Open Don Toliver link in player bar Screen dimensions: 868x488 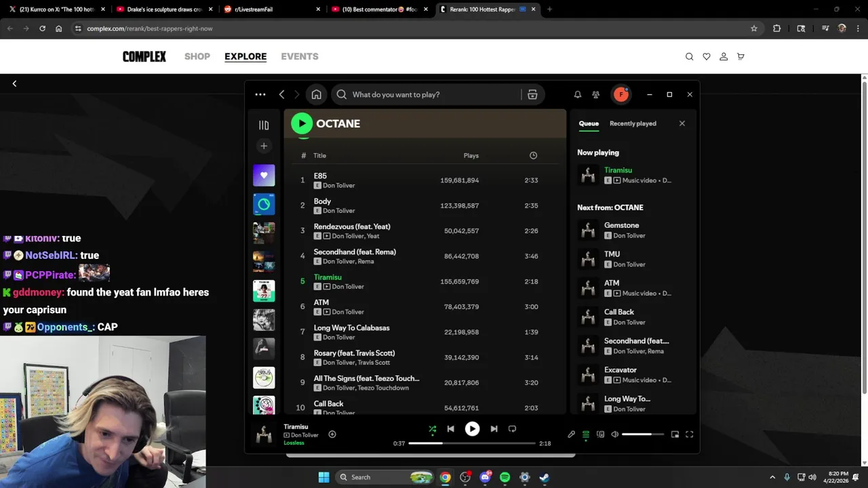304,435
